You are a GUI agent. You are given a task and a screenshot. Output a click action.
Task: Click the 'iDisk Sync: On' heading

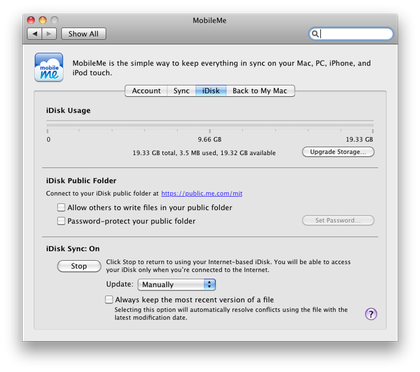coord(73,249)
